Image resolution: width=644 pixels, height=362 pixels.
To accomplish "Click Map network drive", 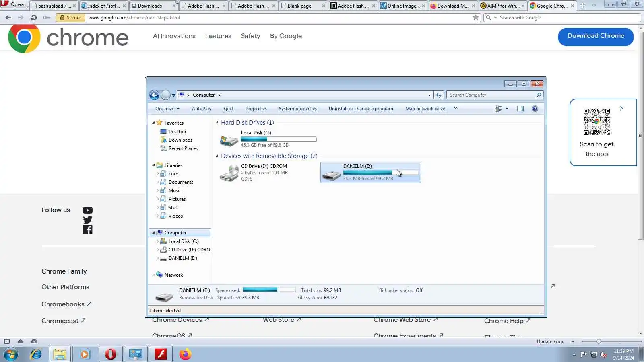I will pyautogui.click(x=425, y=109).
